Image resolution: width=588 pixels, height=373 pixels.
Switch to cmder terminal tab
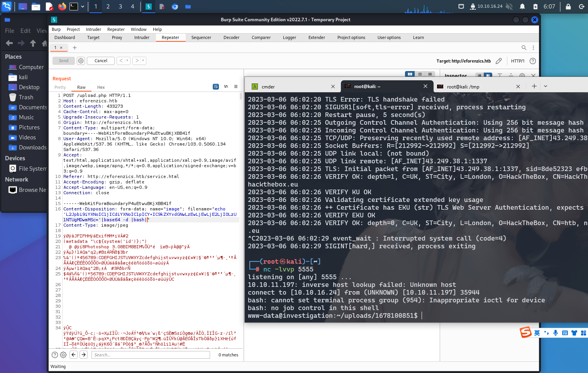293,86
